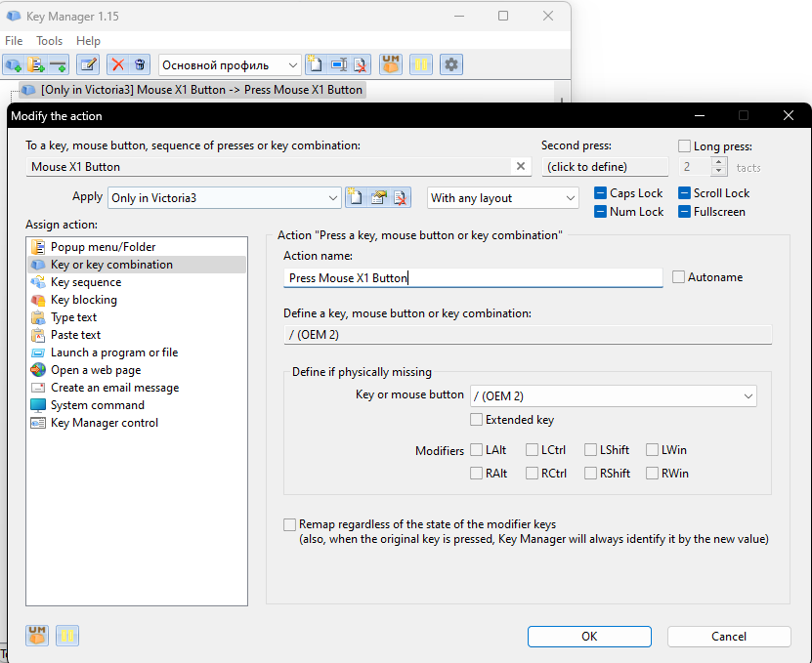Enable the Autoname checkbox
The width and height of the screenshot is (812, 663).
point(678,277)
